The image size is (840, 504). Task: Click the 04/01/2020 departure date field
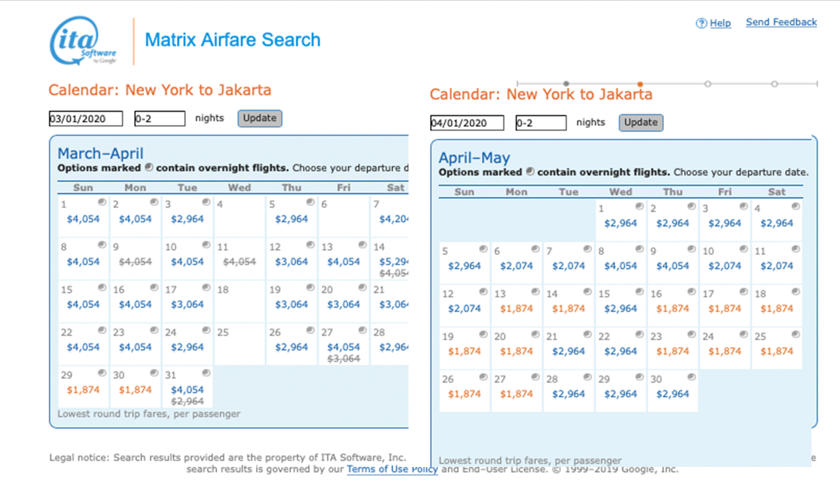click(466, 123)
